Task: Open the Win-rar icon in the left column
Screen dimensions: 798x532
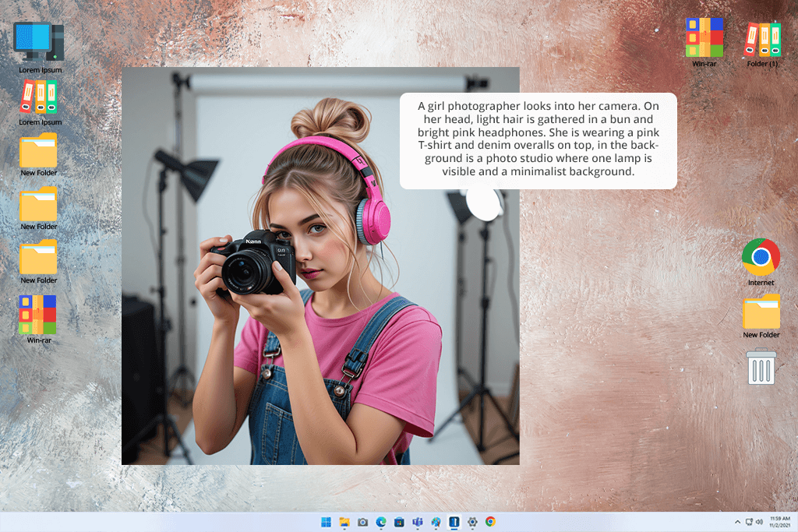Action: coord(37,315)
